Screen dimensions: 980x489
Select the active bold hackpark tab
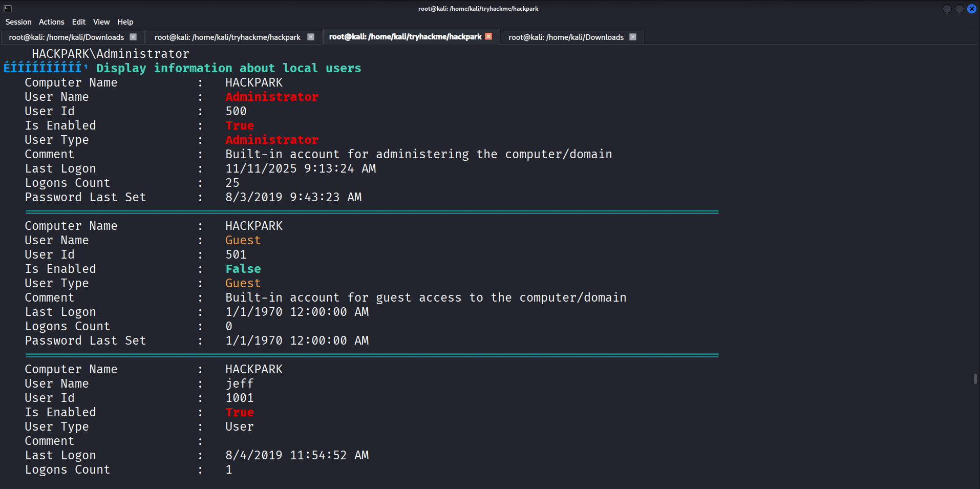405,37
